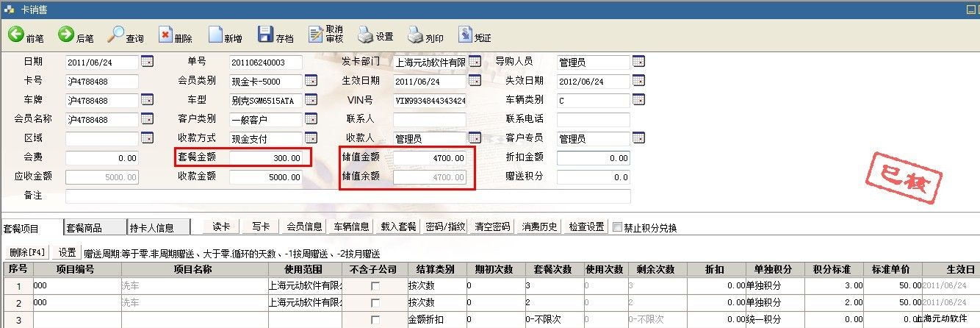This screenshot has height=328, width=980.
Task: Click the 消费历史 button
Action: (x=540, y=227)
